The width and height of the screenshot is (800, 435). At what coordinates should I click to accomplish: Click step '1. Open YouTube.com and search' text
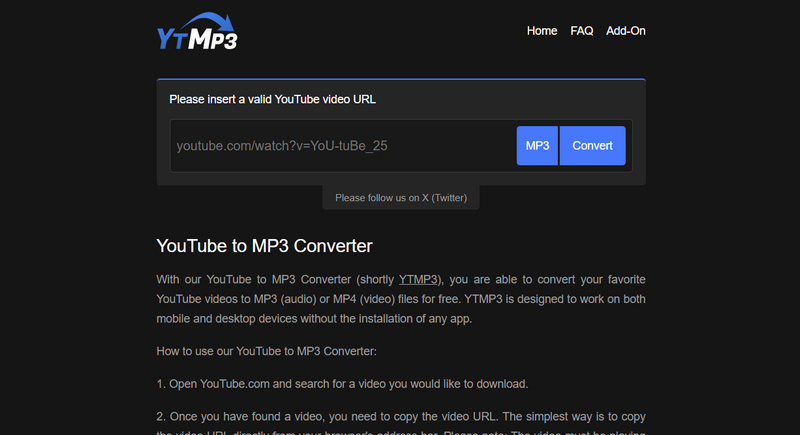342,384
